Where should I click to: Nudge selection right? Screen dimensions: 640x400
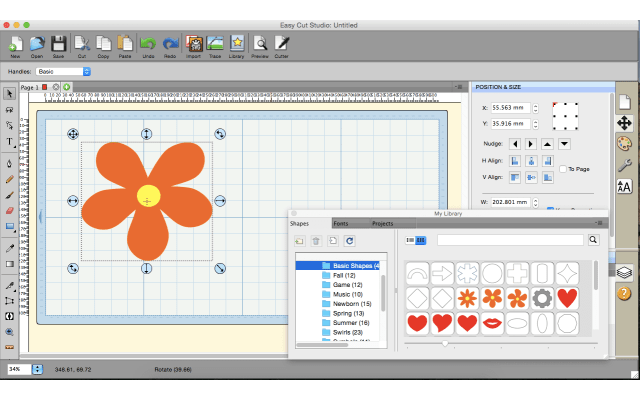pyautogui.click(x=531, y=144)
